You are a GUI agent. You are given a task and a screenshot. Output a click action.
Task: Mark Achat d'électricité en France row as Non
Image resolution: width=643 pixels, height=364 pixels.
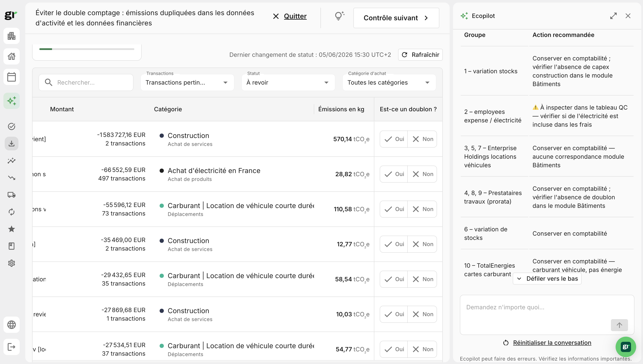coord(422,174)
